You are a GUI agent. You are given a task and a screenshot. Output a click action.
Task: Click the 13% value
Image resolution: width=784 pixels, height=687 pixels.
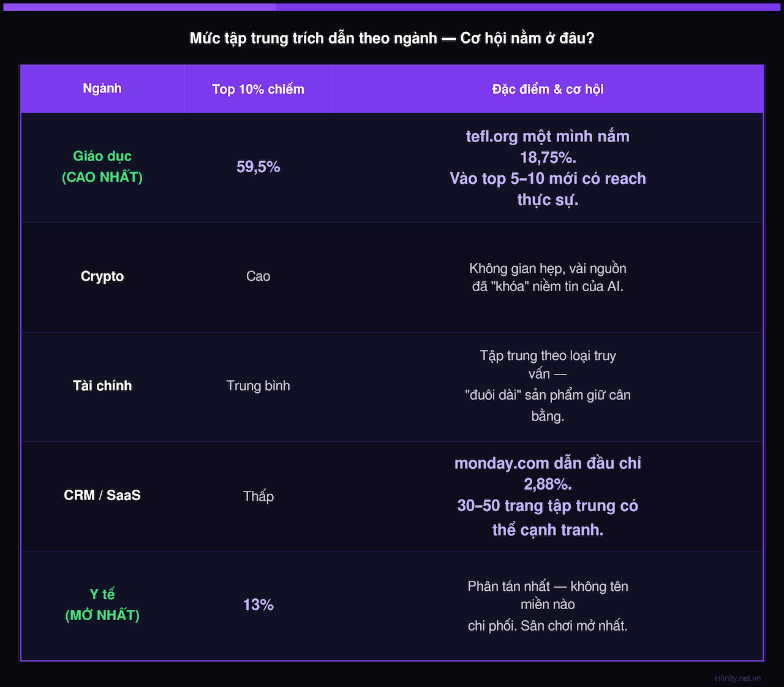pyautogui.click(x=258, y=605)
